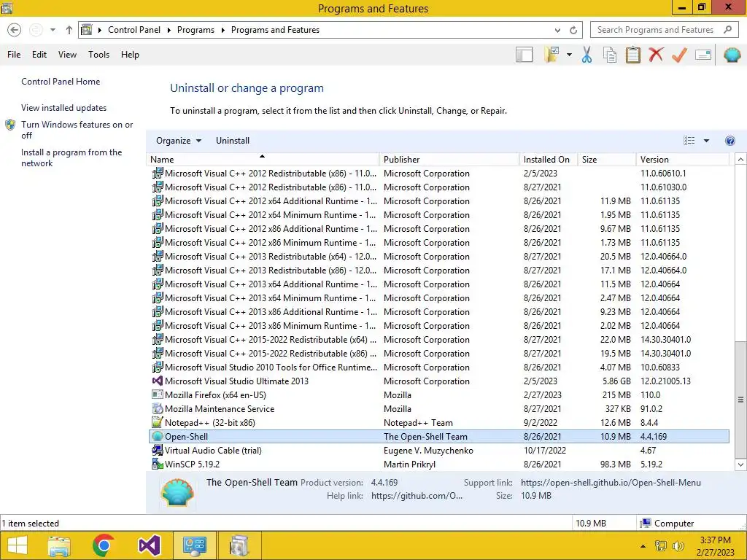Screen dimensions: 747x560
Task: Click Programs in the address breadcrumb
Action: 196,29
